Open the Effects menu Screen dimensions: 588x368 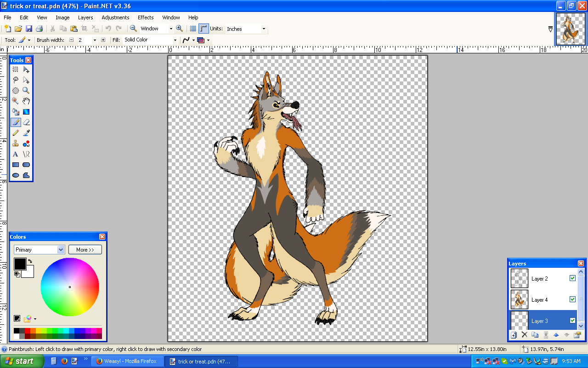point(146,17)
